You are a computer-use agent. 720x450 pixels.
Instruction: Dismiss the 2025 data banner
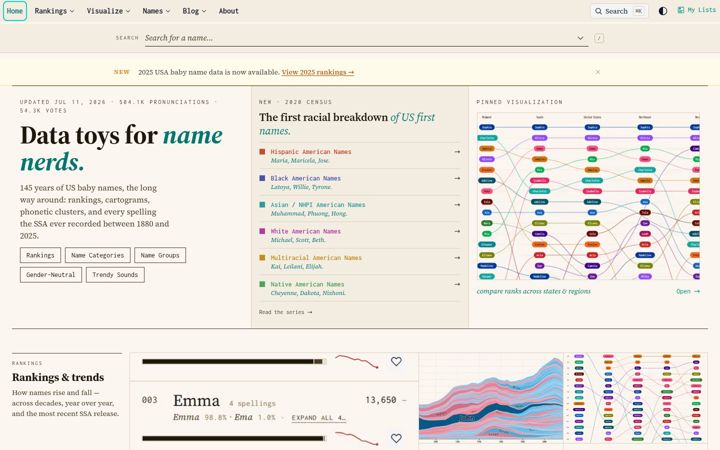coord(597,72)
